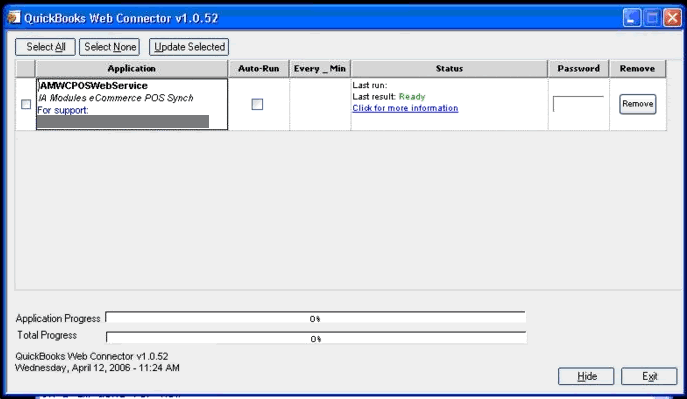Click the Total Progress bar

click(x=315, y=338)
